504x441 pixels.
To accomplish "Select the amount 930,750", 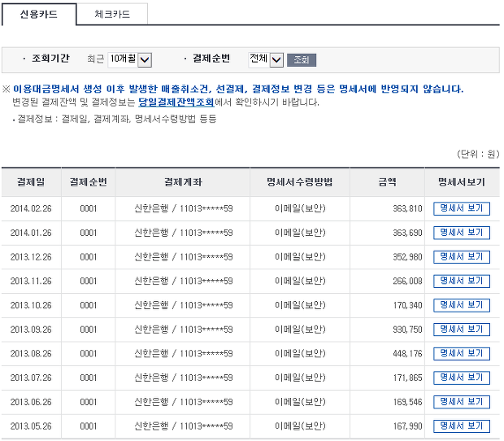I will 407,330.
